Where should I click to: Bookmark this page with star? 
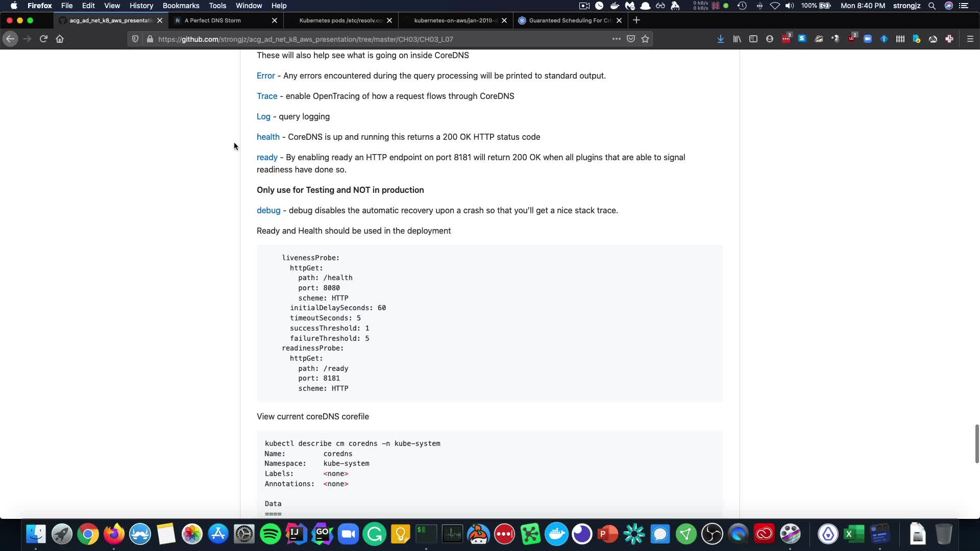[x=645, y=39]
